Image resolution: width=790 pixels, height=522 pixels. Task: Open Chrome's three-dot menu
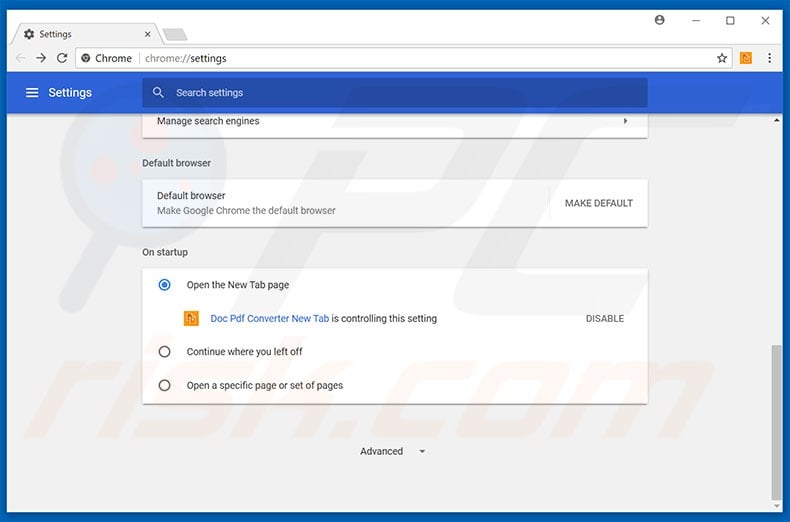point(769,58)
